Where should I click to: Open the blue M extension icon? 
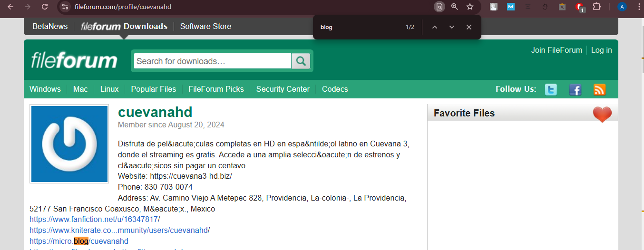tap(511, 7)
